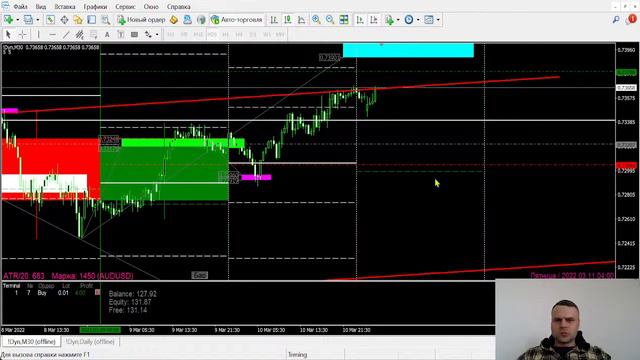The image size is (640, 360).
Task: Select the trendline drawing tool
Action: [66, 35]
